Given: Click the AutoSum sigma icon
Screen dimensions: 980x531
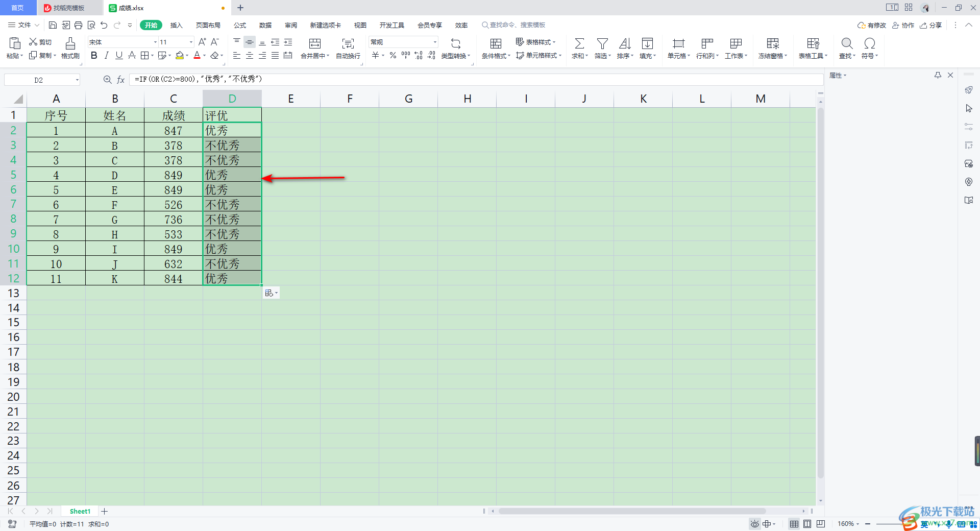Looking at the screenshot, I should (579, 43).
